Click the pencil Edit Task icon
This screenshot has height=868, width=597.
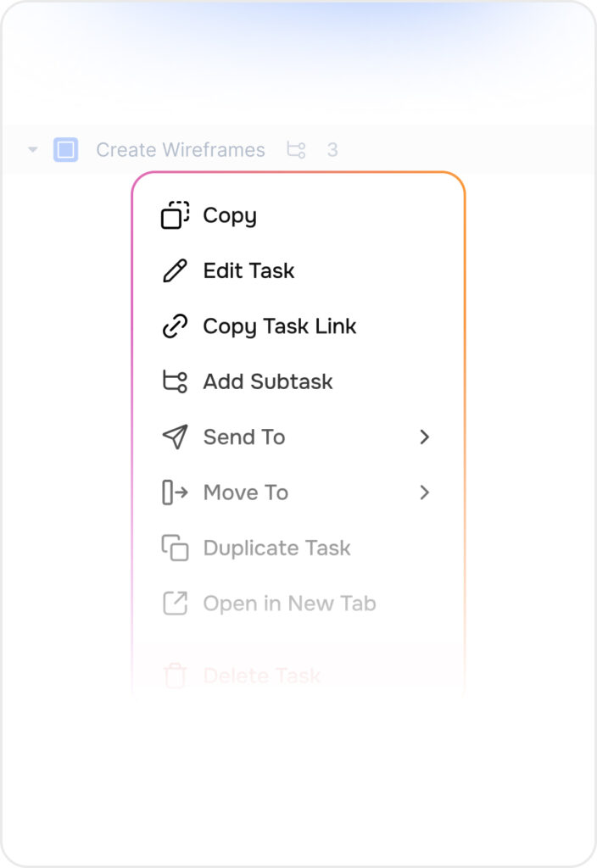[175, 271]
